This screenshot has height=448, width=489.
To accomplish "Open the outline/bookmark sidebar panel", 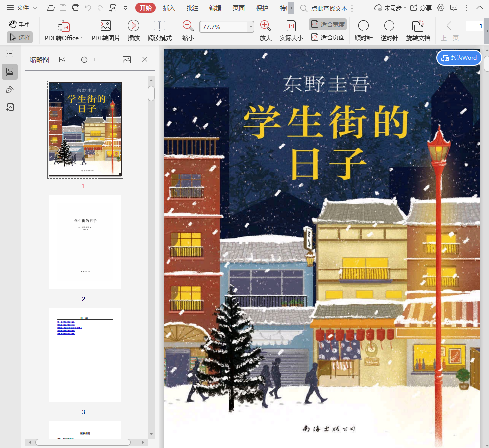I will pyautogui.click(x=10, y=54).
